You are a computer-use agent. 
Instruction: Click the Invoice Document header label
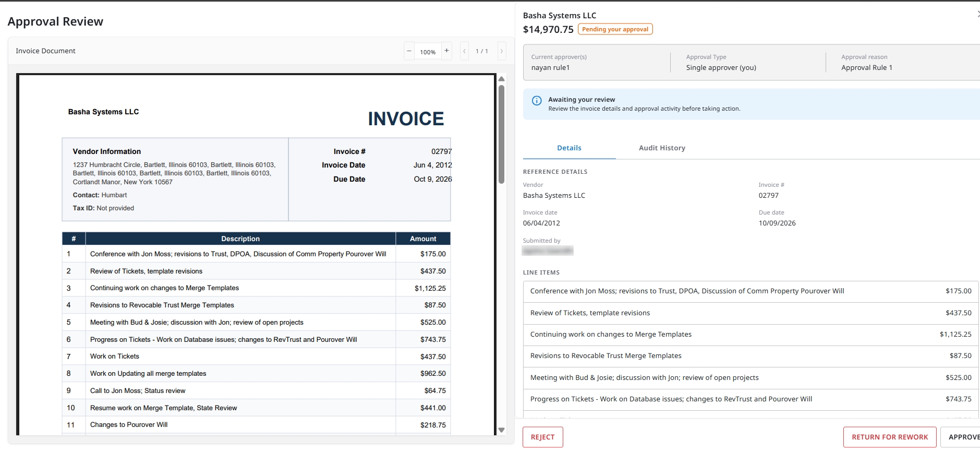point(45,51)
